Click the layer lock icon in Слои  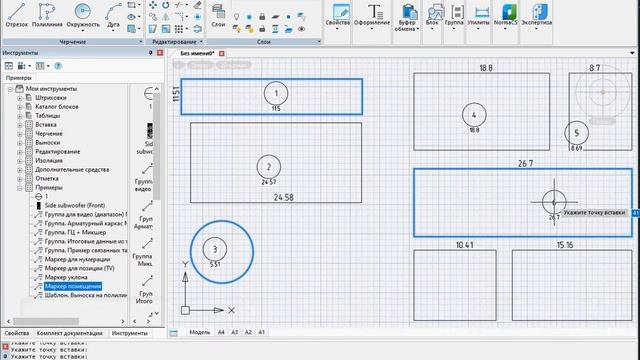tap(262, 17)
